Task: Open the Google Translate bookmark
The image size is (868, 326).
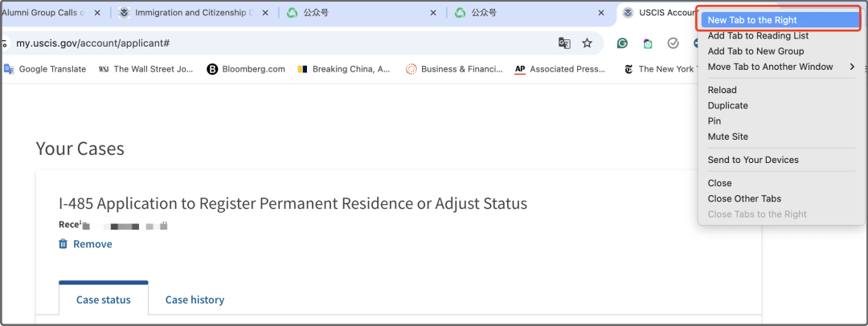Action: (x=45, y=69)
